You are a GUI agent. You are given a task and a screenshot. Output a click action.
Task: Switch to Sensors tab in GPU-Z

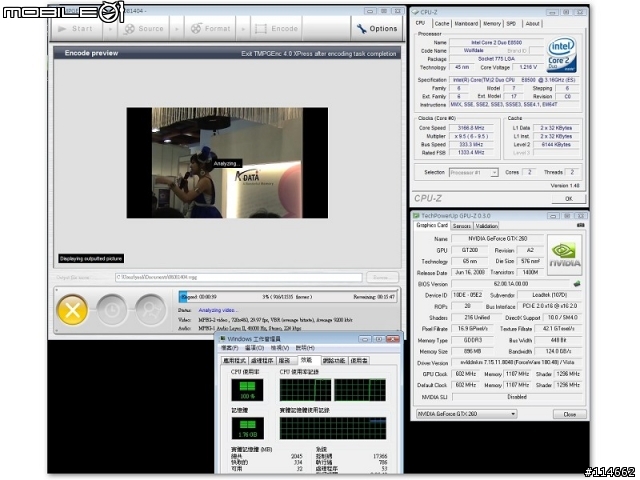(x=462, y=226)
